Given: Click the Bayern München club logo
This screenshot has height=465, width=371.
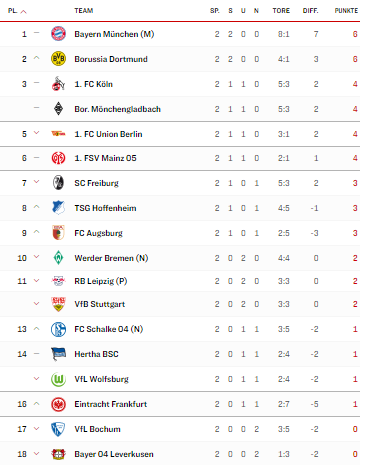Looking at the screenshot, I should click(58, 34).
